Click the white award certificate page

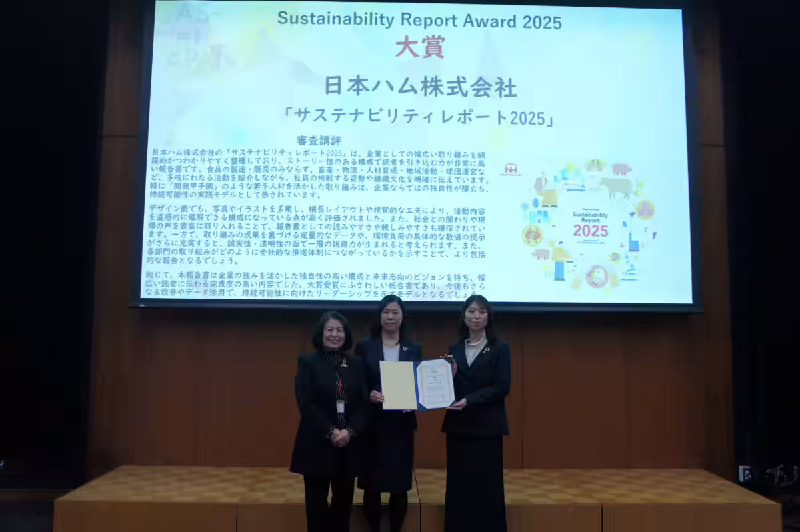(x=435, y=385)
